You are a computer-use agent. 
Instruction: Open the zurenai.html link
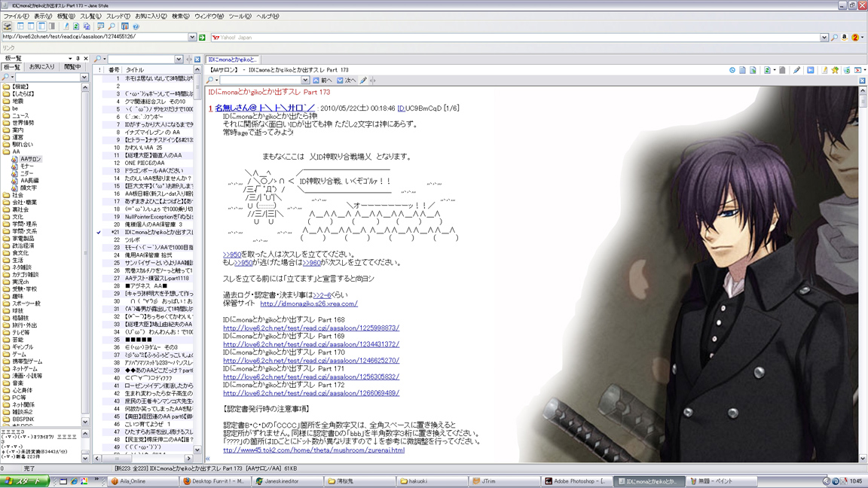pyautogui.click(x=314, y=450)
